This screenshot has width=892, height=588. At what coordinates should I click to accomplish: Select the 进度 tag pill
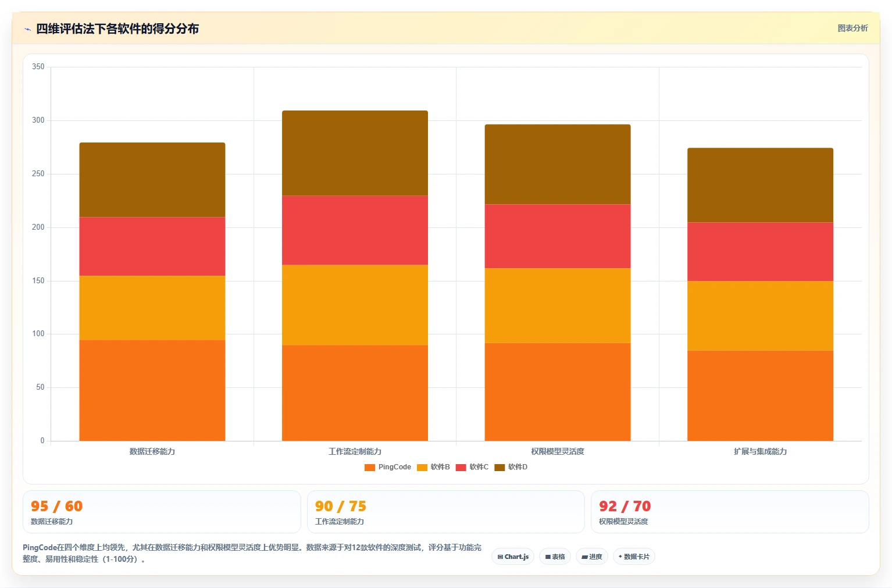click(592, 557)
